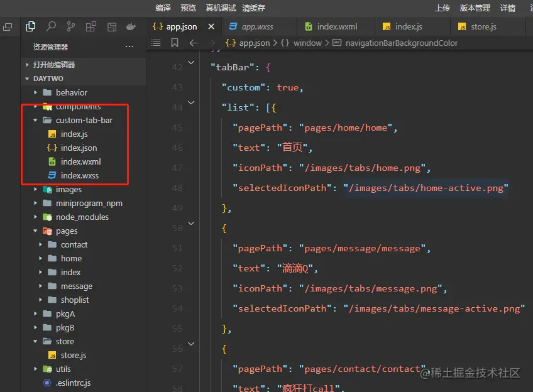The height and width of the screenshot is (392, 533).
Task: Expand the pkgA folder
Action: coord(83,314)
